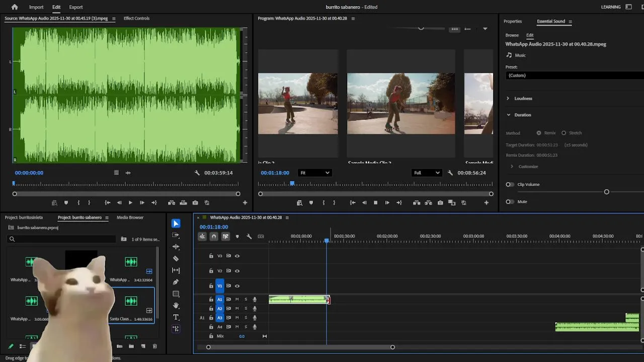
Task: Adjust the Clip Volume slider handle
Action: pyautogui.click(x=606, y=192)
